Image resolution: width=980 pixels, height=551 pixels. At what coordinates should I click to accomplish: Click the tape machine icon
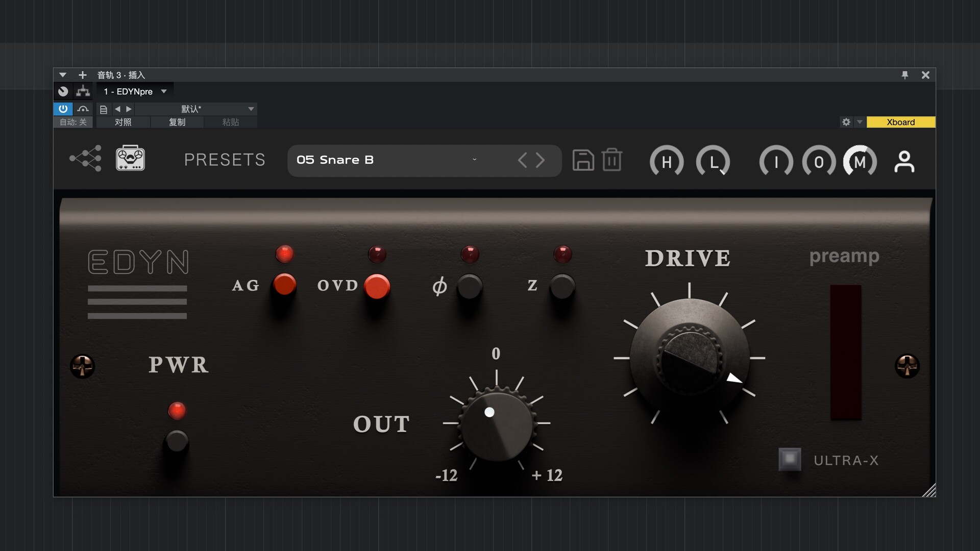[x=131, y=158]
